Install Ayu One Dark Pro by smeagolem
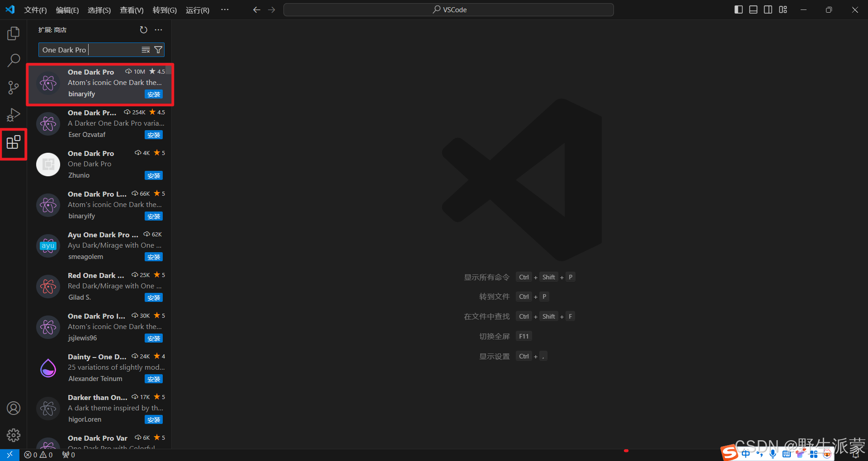The image size is (868, 461). [x=154, y=257]
